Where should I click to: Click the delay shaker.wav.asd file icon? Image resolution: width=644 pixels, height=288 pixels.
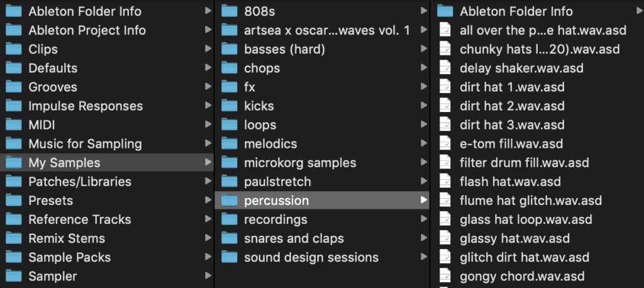tap(445, 68)
